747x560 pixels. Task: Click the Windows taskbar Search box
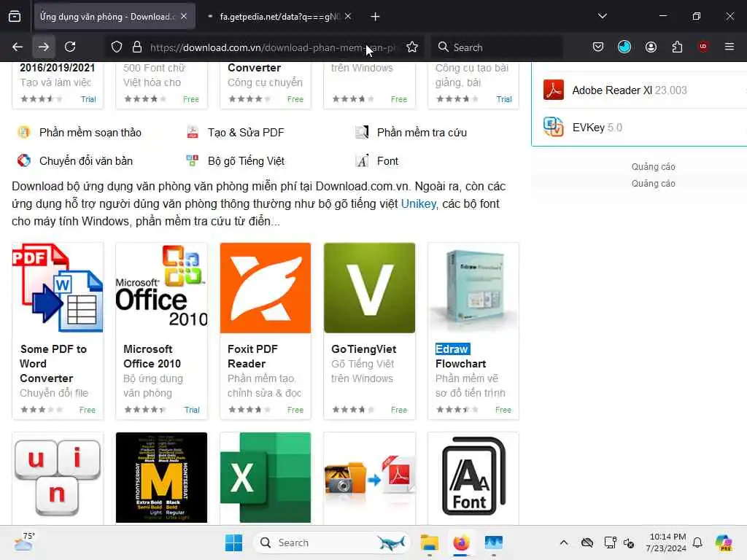pos(332,542)
